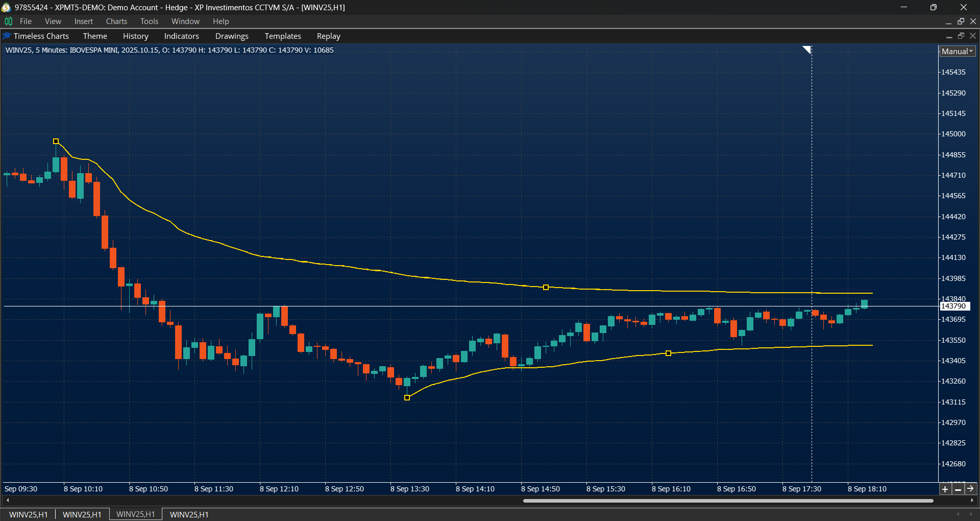Open the Indicators panel
Image resolution: width=980 pixels, height=521 pixels.
pos(181,36)
